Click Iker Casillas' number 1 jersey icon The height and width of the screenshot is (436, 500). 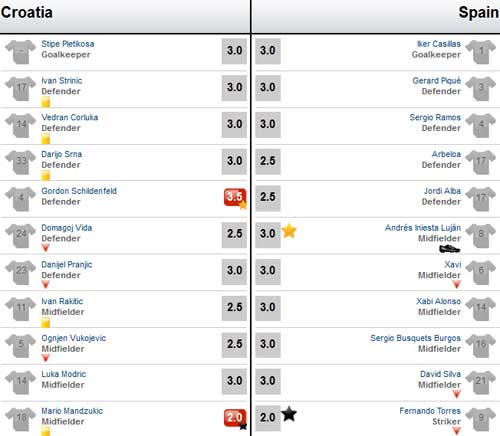481,52
